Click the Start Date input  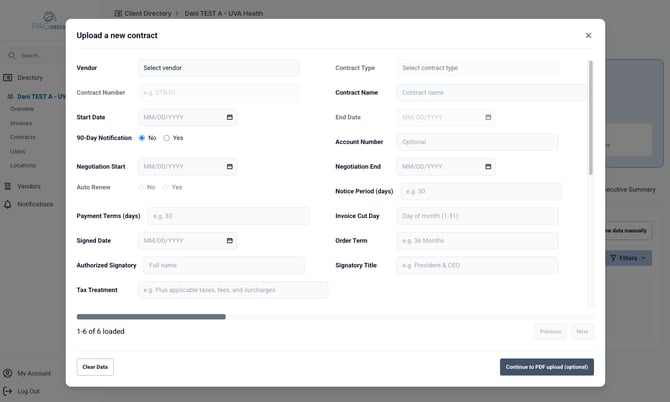(x=187, y=117)
